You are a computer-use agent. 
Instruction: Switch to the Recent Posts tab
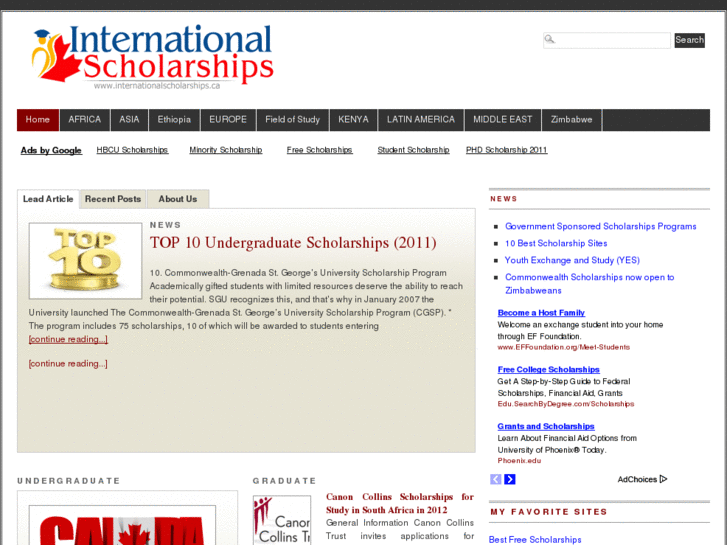pos(113,199)
